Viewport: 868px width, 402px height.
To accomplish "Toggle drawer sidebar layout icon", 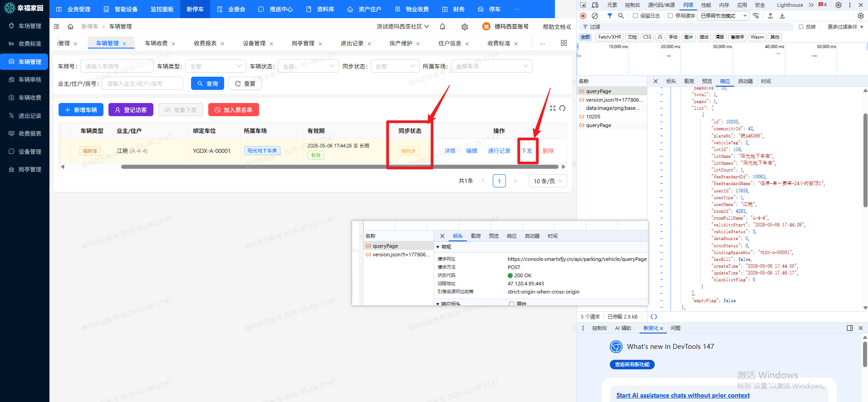I will (x=850, y=328).
